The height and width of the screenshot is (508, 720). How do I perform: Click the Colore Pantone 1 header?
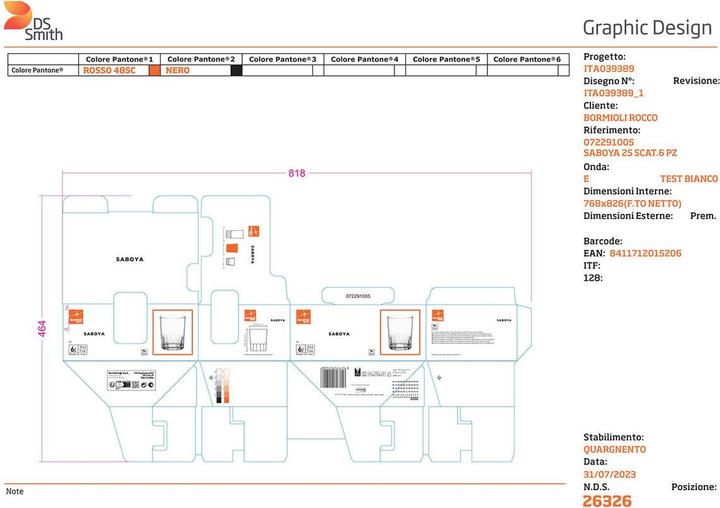click(119, 59)
